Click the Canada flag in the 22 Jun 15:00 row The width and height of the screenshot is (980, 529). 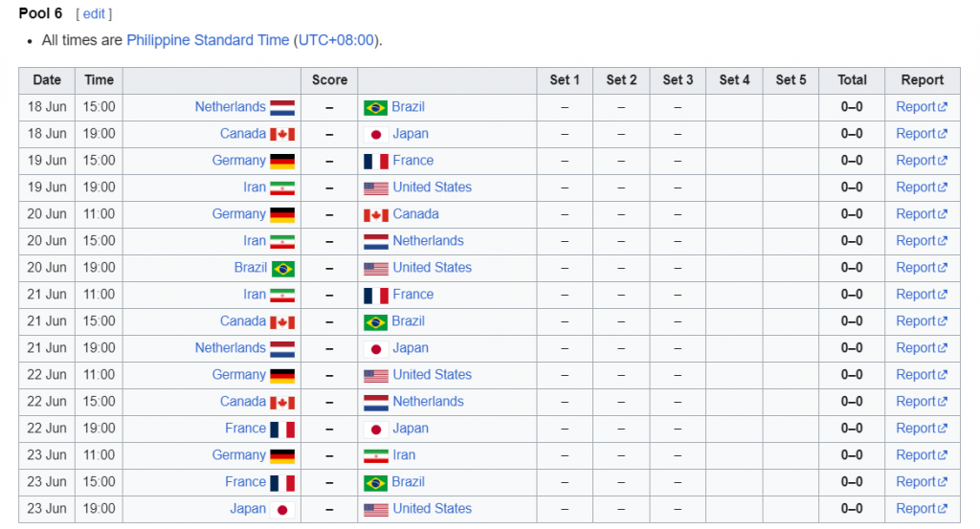282,402
